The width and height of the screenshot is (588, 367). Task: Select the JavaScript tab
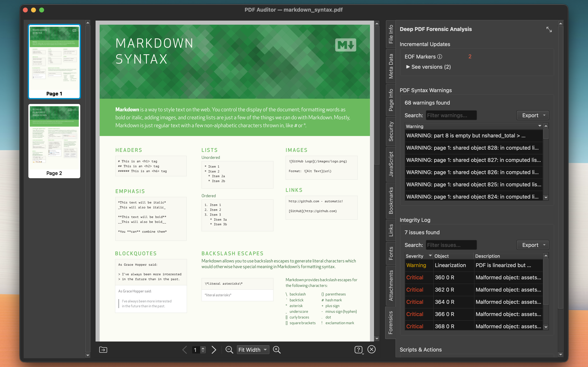click(x=391, y=165)
